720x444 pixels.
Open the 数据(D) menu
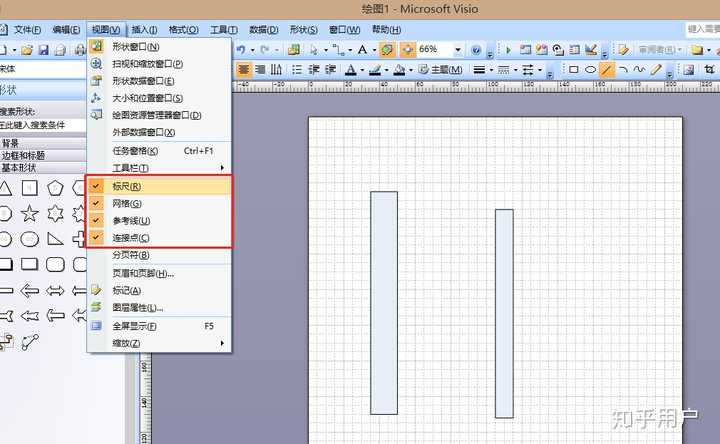pyautogui.click(x=264, y=30)
